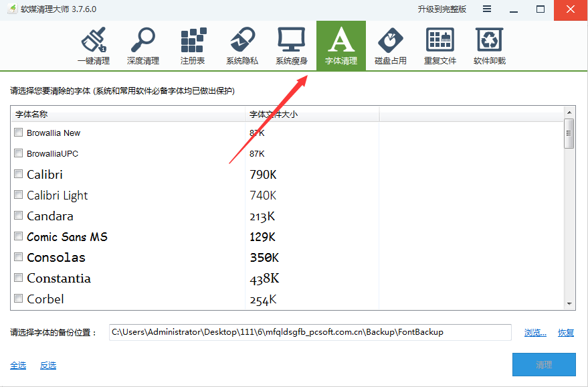Close the 软媒清理大师 window
Screen dimensions: 588x387
(571, 10)
